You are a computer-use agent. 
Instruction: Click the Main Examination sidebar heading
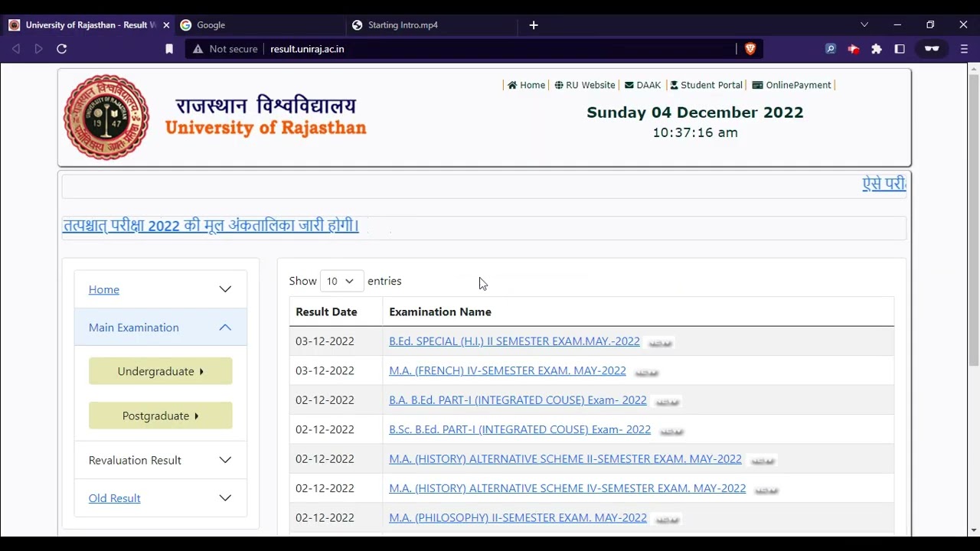pos(133,328)
